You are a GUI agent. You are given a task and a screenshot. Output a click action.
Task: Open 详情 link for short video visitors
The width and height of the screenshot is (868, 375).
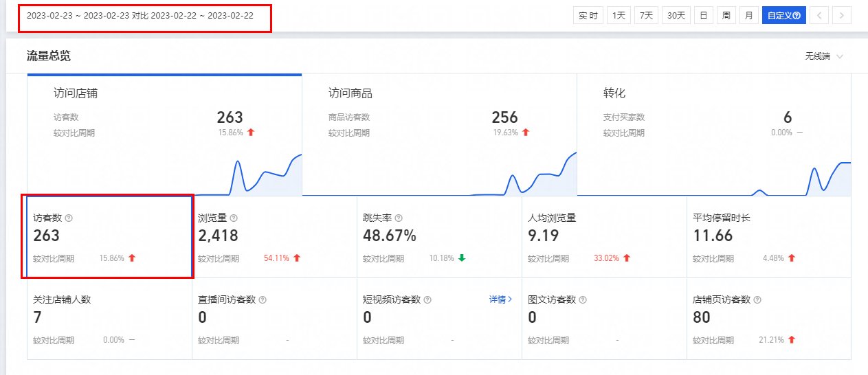click(x=500, y=299)
